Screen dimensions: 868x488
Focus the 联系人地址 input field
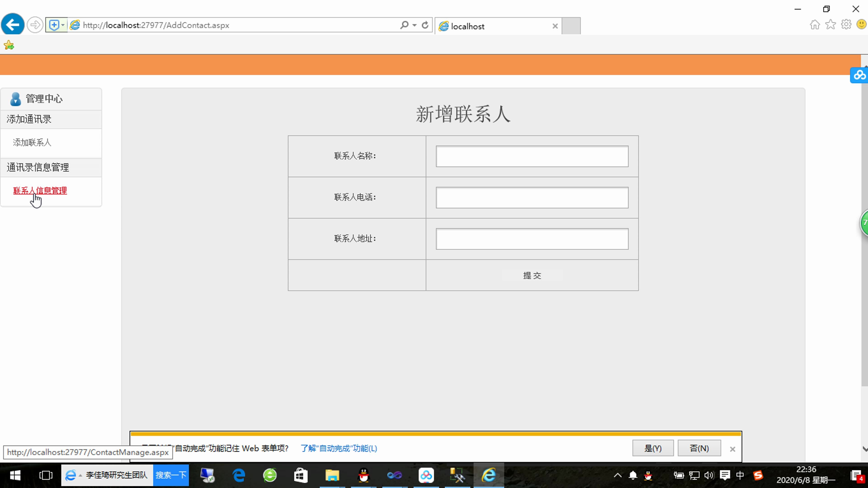(x=532, y=239)
